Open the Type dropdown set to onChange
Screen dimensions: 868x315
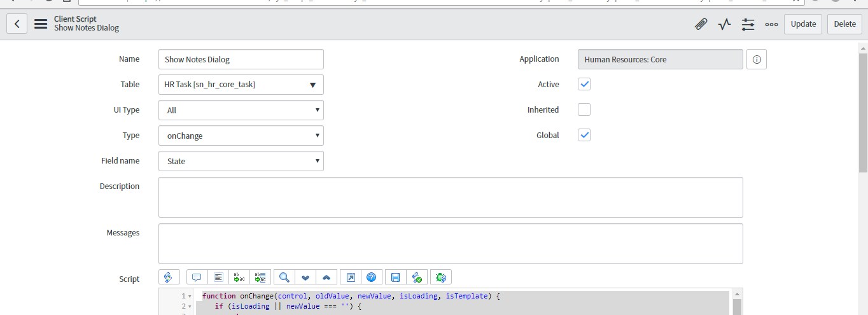click(x=241, y=136)
